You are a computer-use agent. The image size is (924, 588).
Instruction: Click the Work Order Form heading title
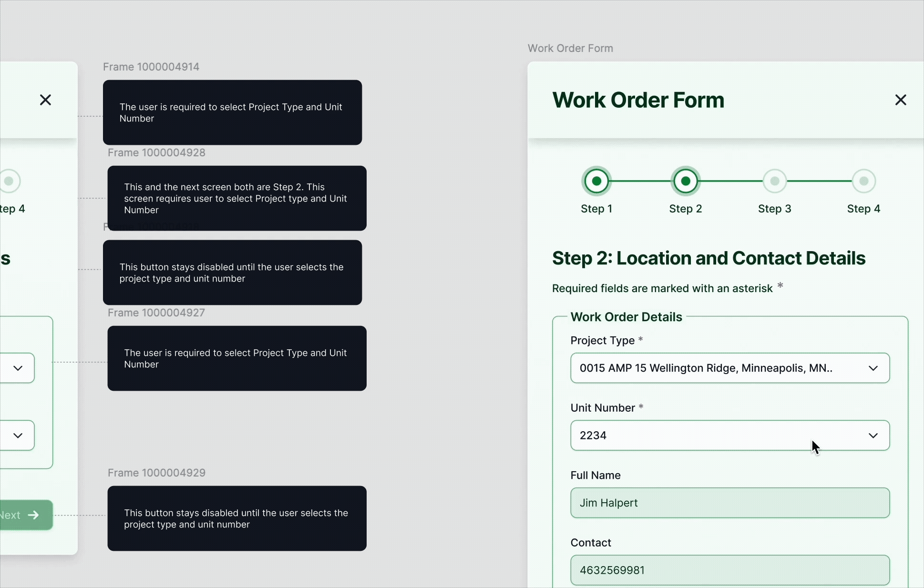tap(638, 100)
